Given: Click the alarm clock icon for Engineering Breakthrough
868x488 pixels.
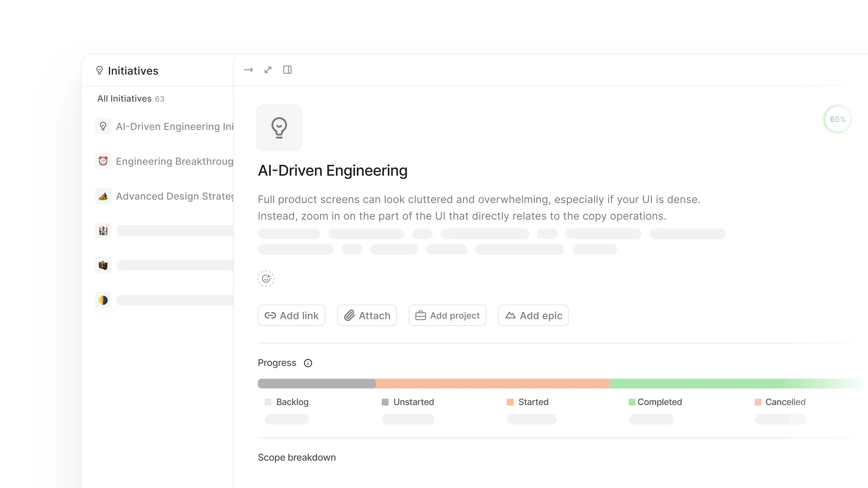Looking at the screenshot, I should [103, 161].
